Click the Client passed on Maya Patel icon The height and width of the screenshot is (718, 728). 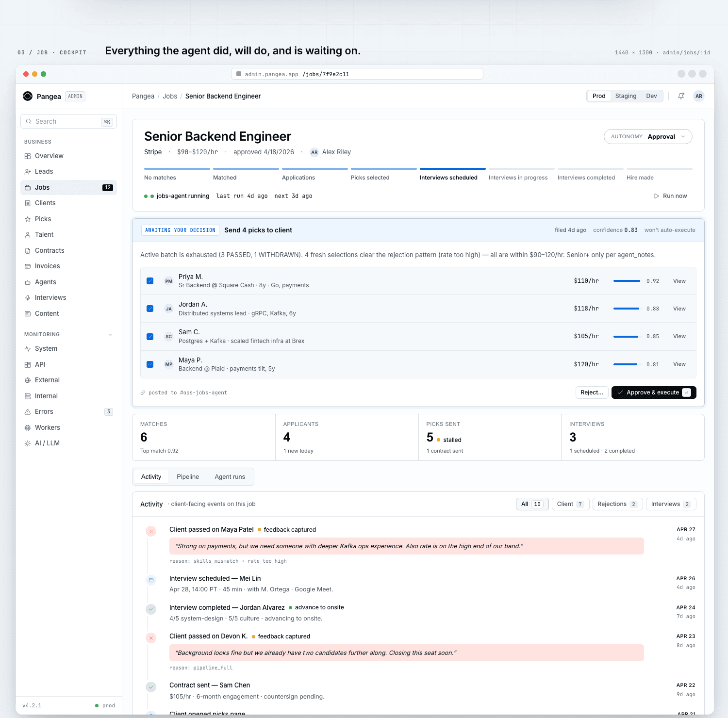click(151, 531)
